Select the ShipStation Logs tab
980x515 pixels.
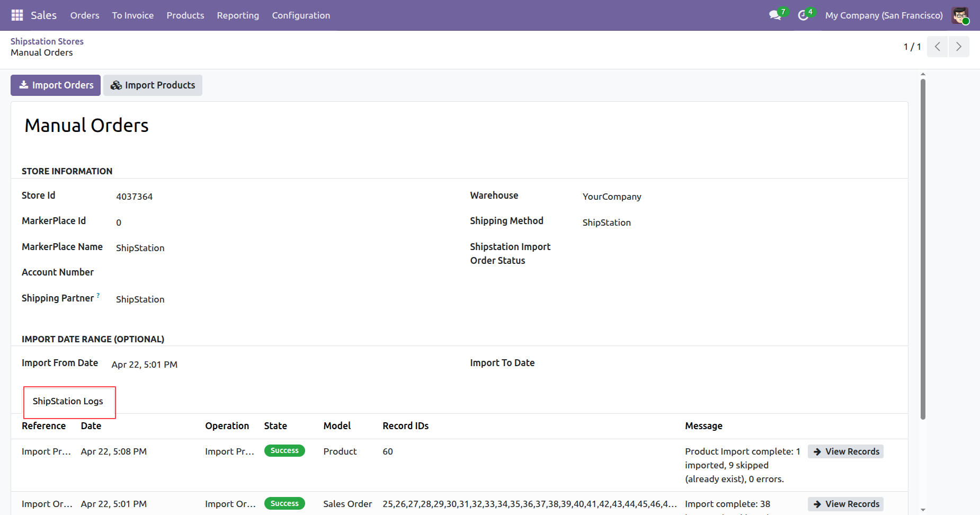pyautogui.click(x=68, y=401)
